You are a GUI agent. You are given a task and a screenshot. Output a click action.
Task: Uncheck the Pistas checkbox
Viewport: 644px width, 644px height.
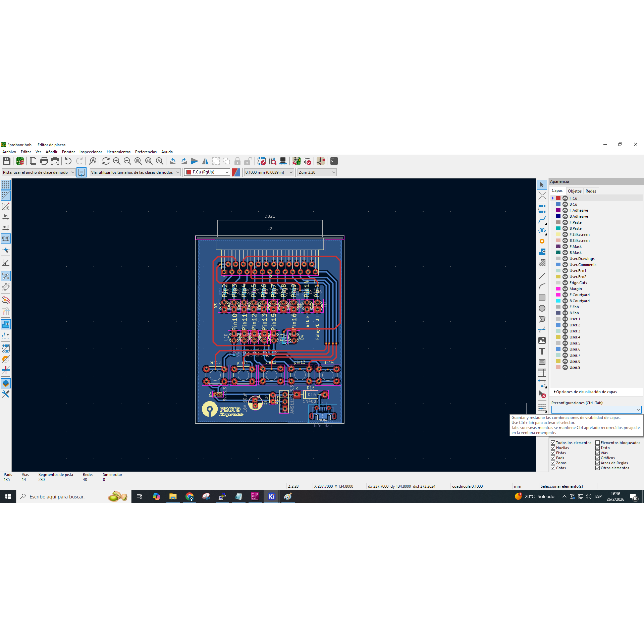point(553,453)
